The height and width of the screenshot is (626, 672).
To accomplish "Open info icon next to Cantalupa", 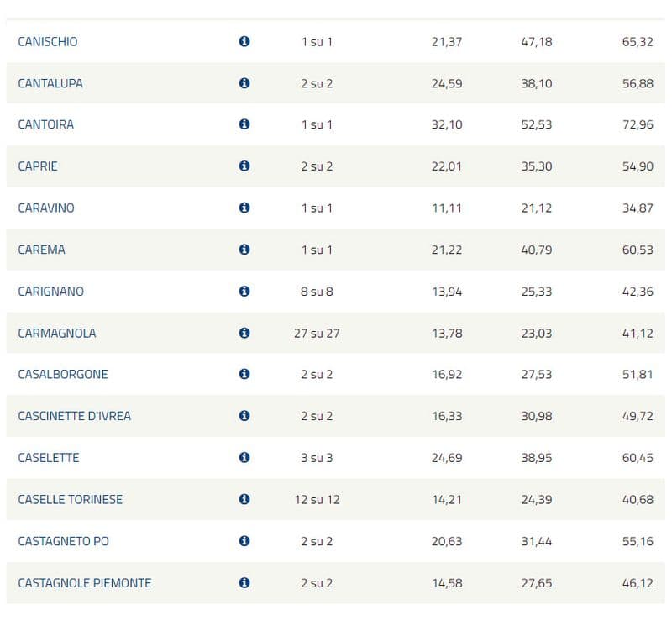I will pyautogui.click(x=244, y=83).
